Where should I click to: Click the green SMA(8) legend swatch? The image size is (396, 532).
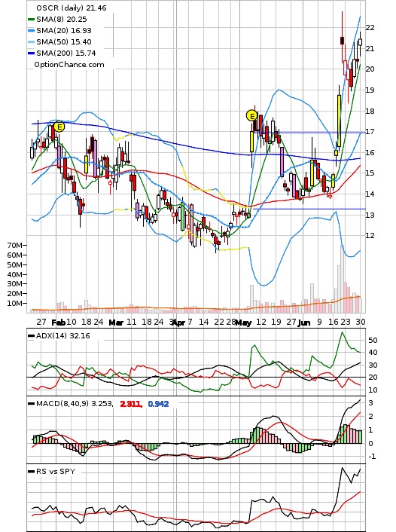pos(31,20)
